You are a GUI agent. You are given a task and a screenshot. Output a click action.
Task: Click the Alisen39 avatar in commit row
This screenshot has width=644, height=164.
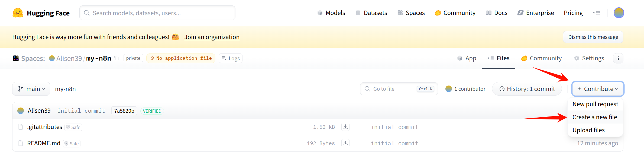[x=21, y=111]
